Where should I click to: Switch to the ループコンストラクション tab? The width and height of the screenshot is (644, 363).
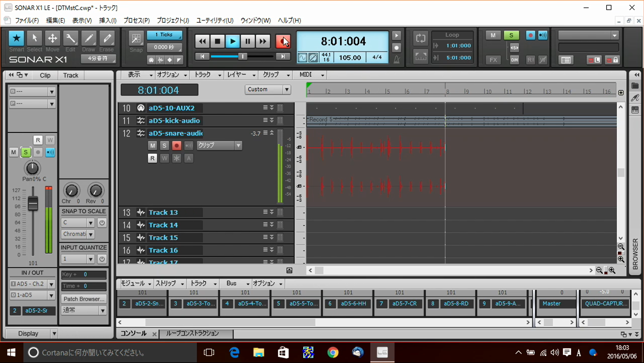(192, 333)
